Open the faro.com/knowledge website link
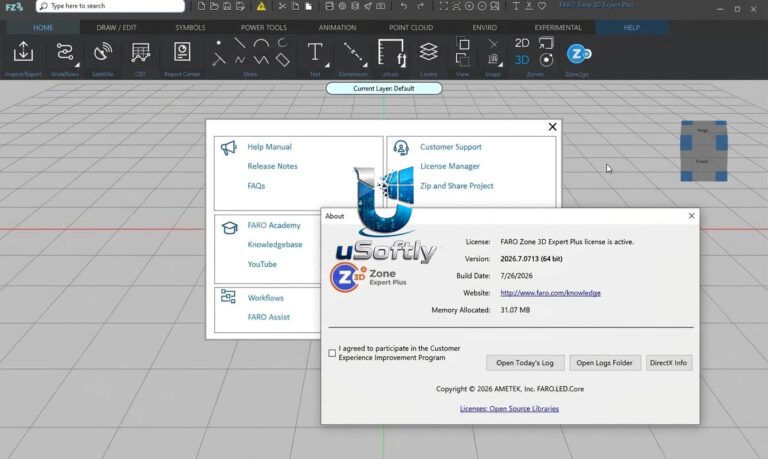Image resolution: width=768 pixels, height=459 pixels. pos(550,293)
